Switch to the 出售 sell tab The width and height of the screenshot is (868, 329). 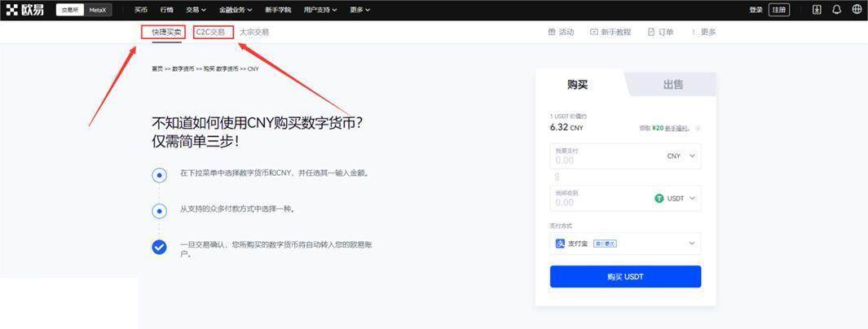tap(672, 85)
